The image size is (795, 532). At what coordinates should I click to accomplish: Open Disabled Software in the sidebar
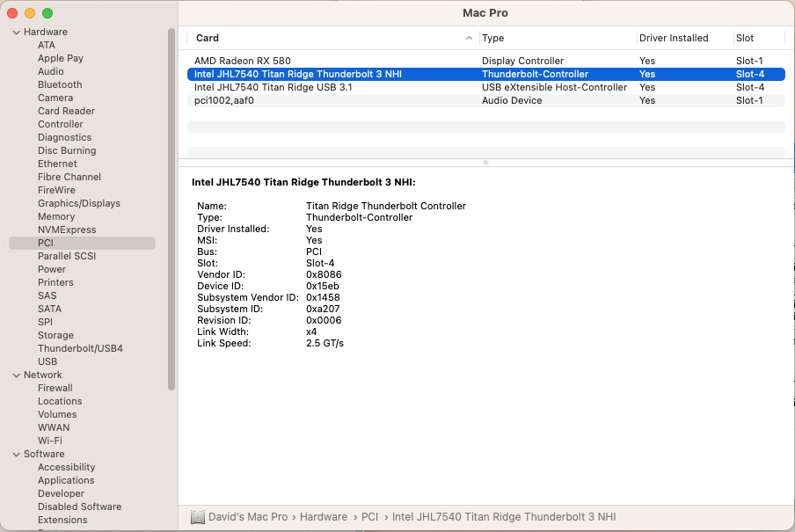coord(80,506)
